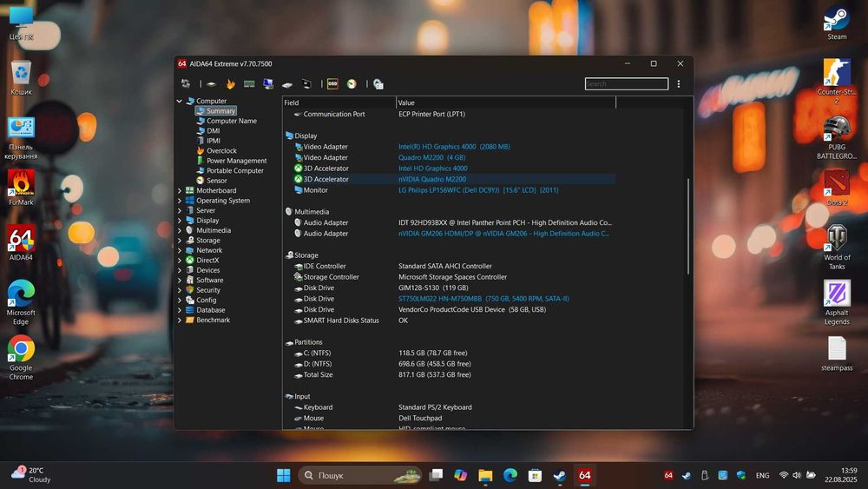Click the Refresh toolbar icon in AIDA64
Viewport: 868px width, 489px height.
coord(186,83)
